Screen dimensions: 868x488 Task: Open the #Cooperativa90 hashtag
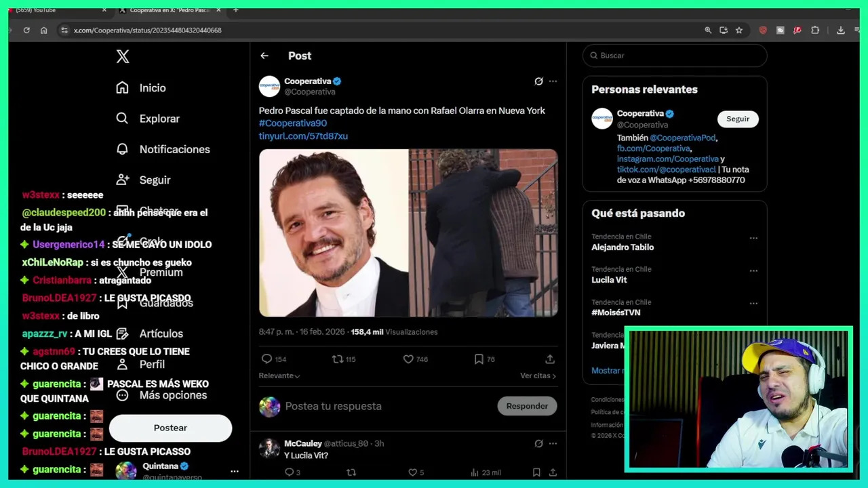click(x=293, y=123)
